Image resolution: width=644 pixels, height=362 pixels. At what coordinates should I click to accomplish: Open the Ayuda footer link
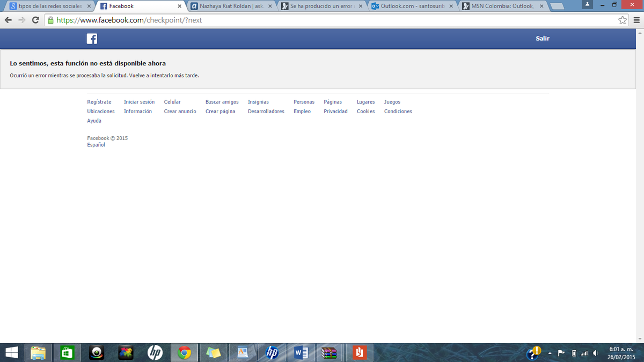point(94,121)
